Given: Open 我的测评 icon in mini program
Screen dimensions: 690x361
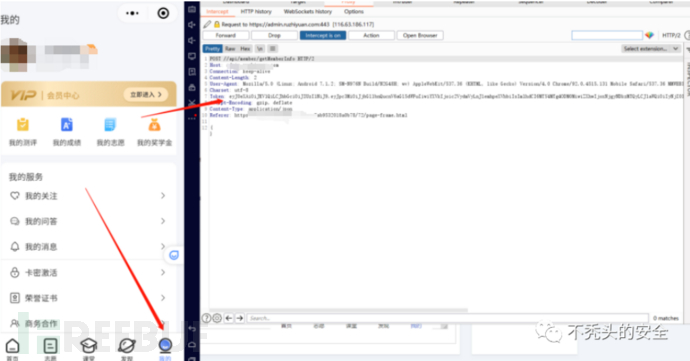Looking at the screenshot, I should coord(23,125).
